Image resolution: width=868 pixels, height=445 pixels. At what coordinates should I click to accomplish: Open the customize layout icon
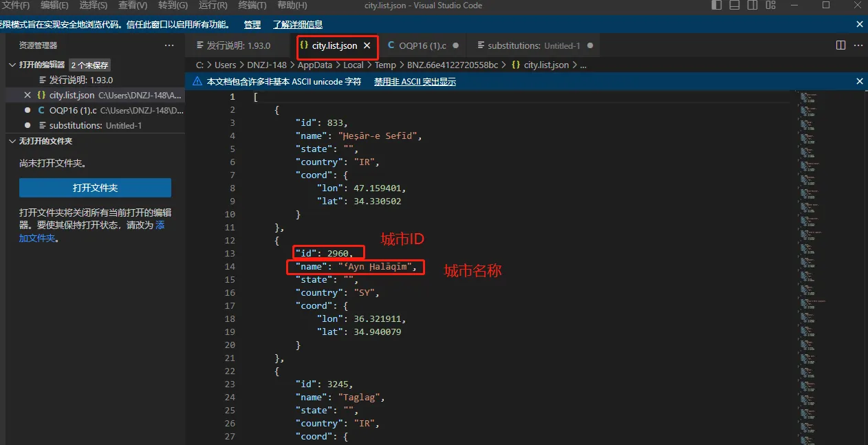pos(771,6)
